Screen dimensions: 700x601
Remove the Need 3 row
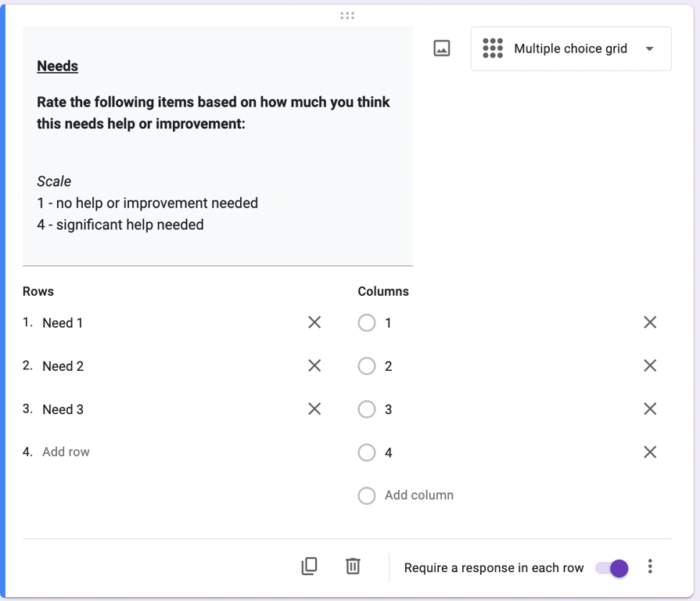[314, 408]
